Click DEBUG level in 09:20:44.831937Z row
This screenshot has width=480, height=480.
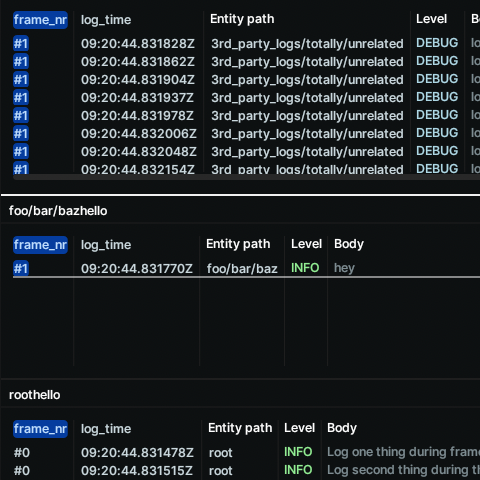437,97
